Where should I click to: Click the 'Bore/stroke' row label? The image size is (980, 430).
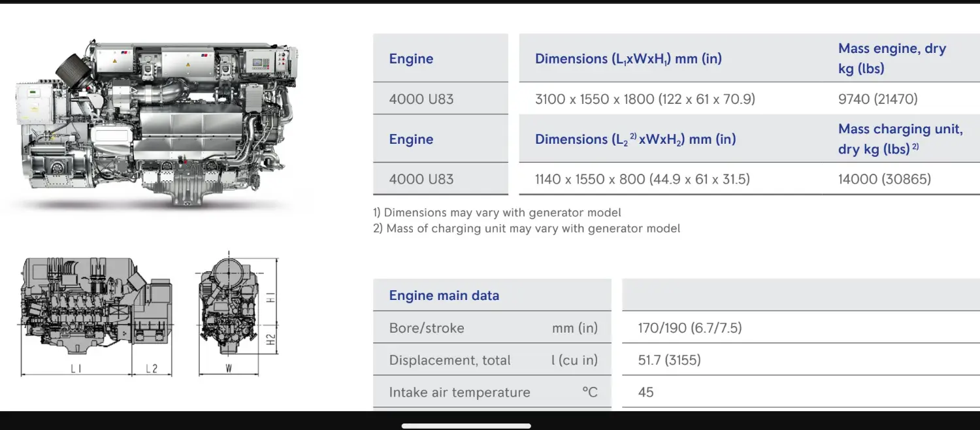pyautogui.click(x=427, y=328)
